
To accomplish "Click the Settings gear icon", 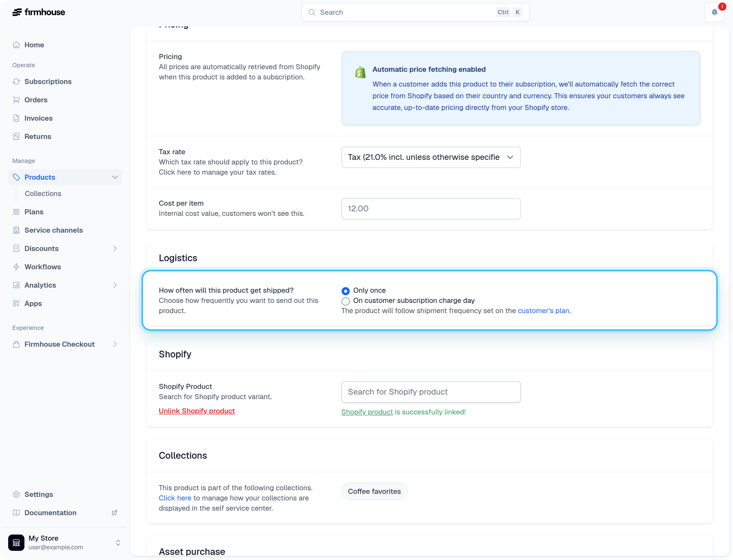I will (16, 494).
